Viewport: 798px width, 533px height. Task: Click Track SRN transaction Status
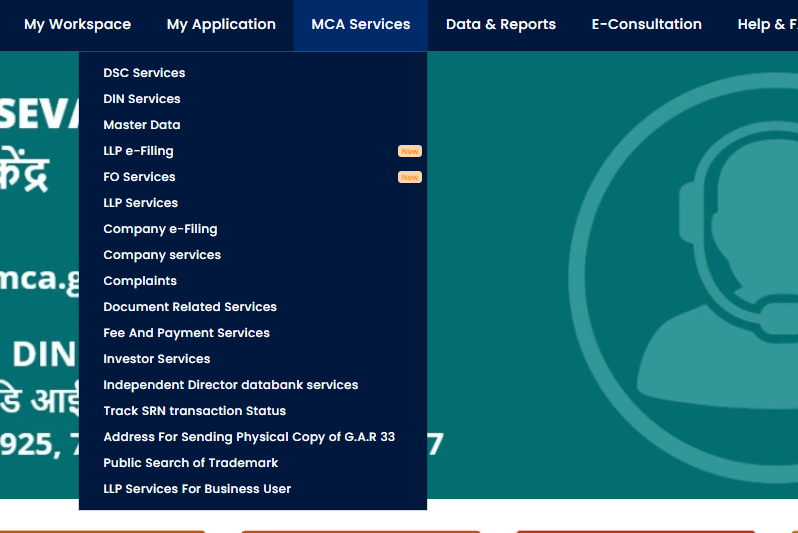[x=194, y=411]
